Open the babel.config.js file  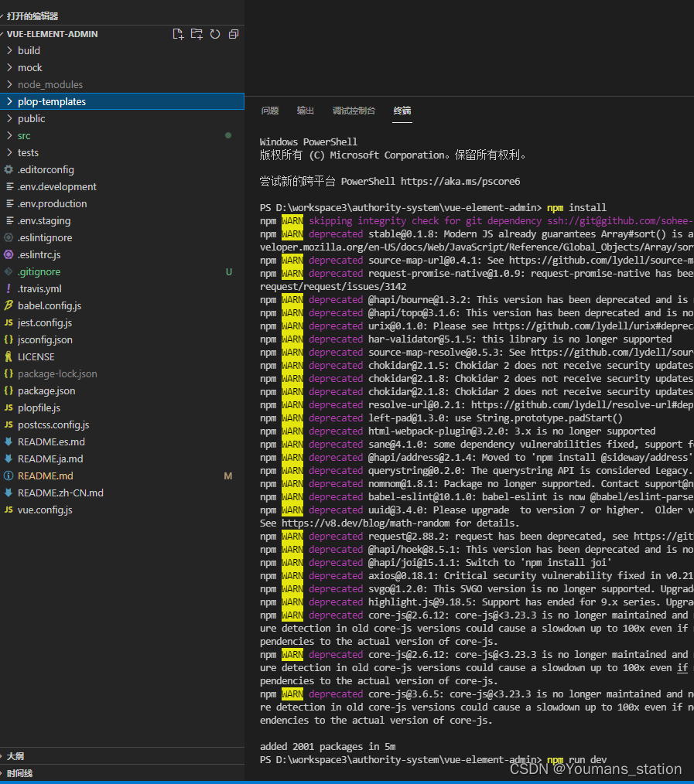[49, 305]
